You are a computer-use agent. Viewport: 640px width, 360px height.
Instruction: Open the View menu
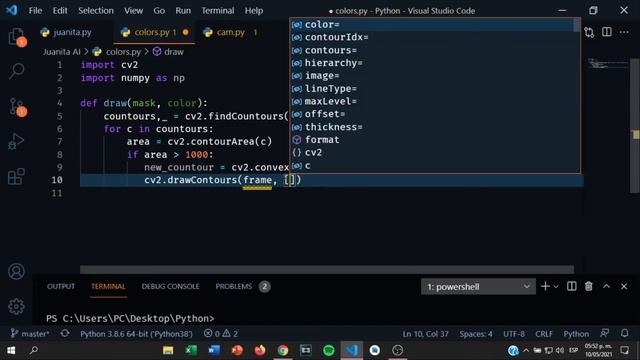coord(133,11)
